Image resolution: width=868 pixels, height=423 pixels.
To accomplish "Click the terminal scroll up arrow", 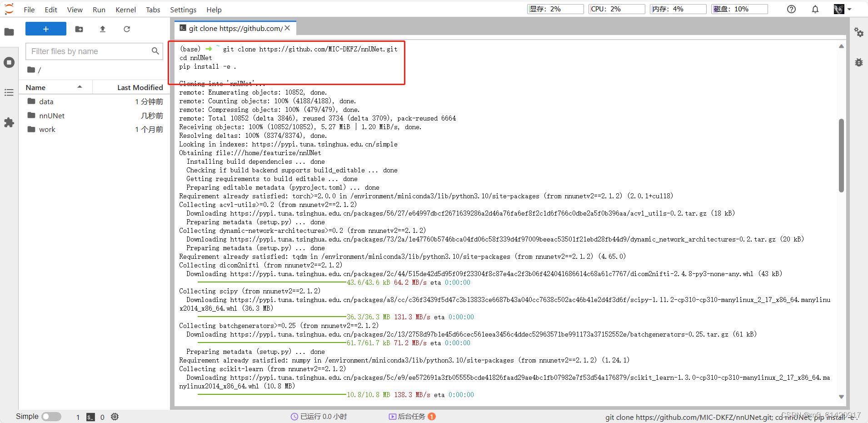I will 841,46.
